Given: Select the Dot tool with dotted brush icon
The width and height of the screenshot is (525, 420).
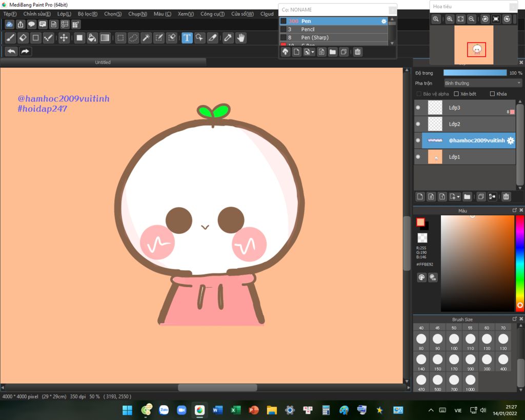Looking at the screenshot, I should [x=49, y=38].
